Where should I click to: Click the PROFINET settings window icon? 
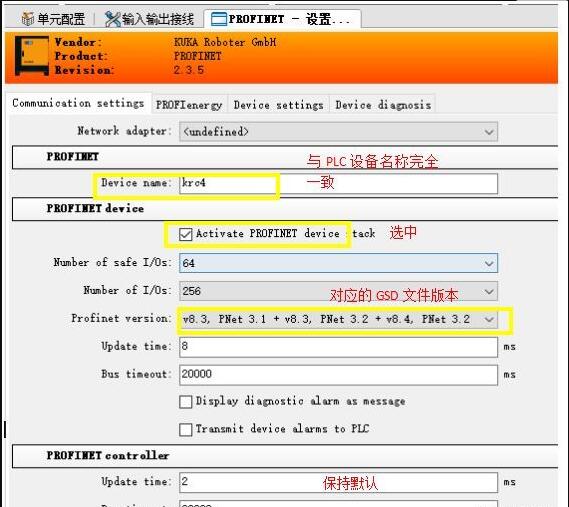[219, 19]
